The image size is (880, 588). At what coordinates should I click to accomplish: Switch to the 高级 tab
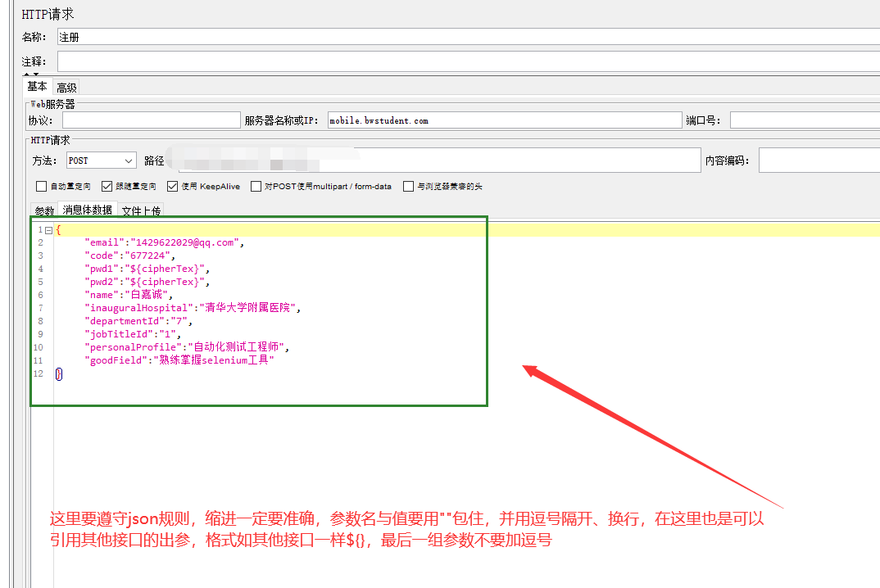pos(66,86)
